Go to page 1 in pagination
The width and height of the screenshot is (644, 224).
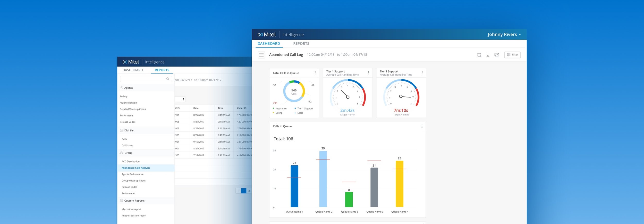tap(244, 191)
